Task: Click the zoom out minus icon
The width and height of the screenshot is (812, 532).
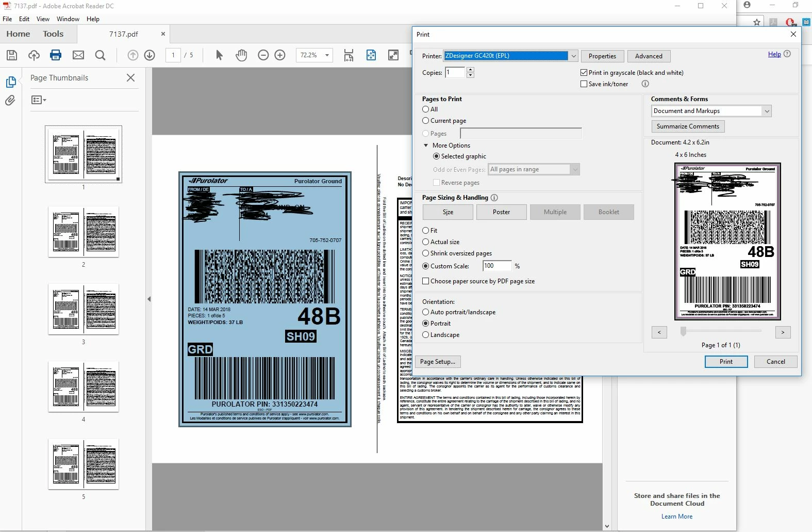Action: pyautogui.click(x=263, y=55)
